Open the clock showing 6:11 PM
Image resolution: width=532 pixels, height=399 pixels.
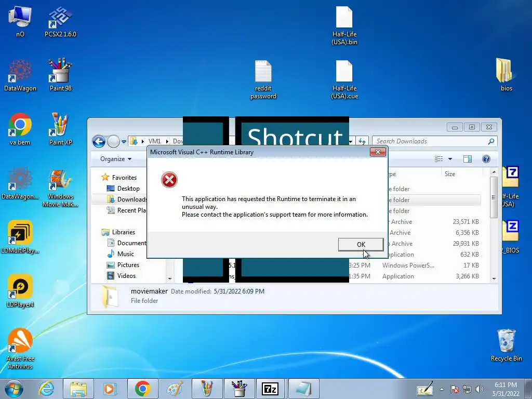[506, 389]
